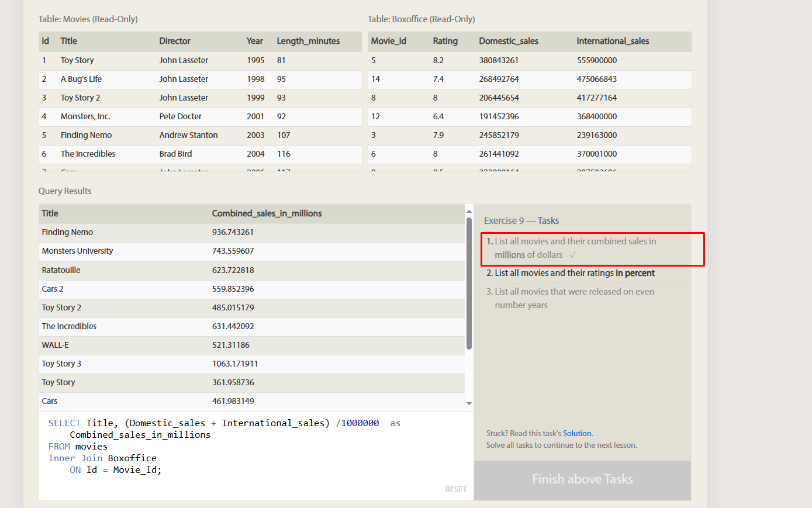The width and height of the screenshot is (812, 508).
Task: Click the Rating column header
Action: coord(445,41)
